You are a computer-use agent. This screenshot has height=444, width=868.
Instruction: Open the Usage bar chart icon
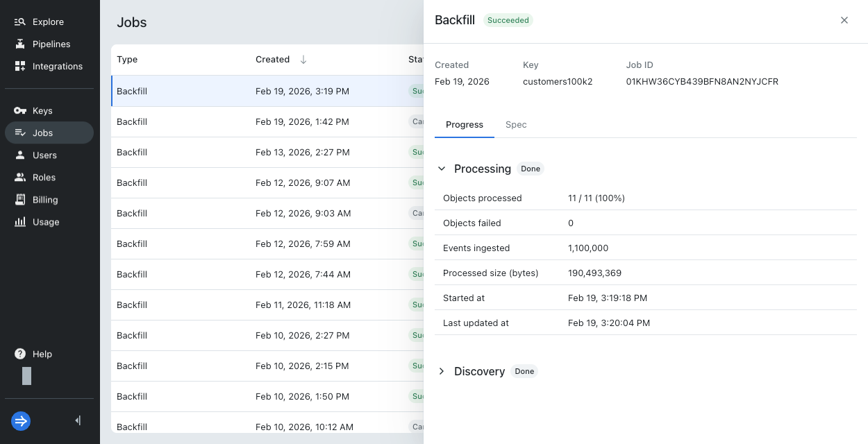(x=19, y=222)
